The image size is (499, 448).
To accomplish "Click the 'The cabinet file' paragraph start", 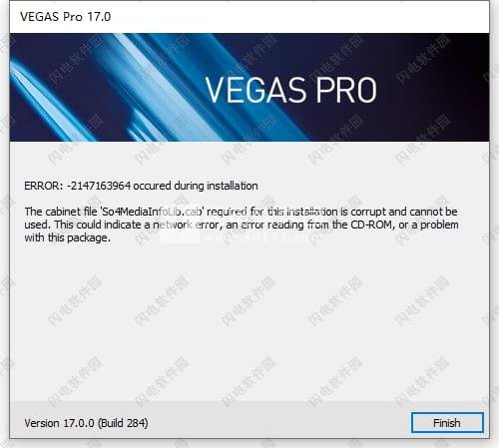I will 61,212.
